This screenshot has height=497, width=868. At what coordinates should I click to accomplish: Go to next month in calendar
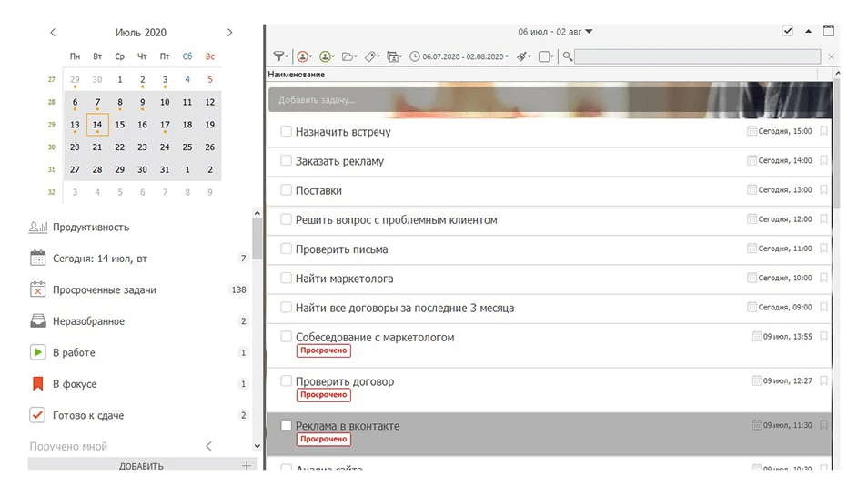click(229, 33)
